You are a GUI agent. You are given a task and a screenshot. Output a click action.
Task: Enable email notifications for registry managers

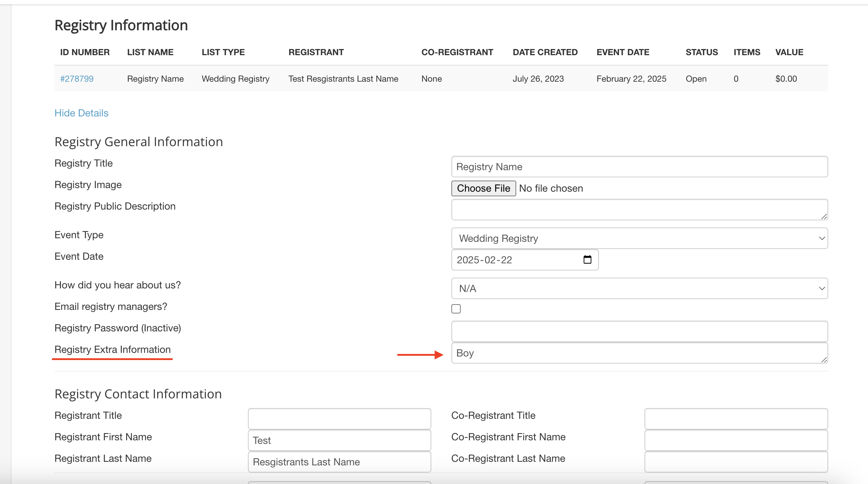click(x=456, y=308)
